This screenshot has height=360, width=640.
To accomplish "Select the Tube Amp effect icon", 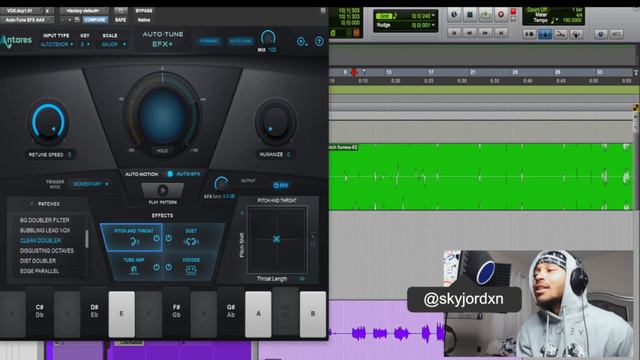I will click(134, 269).
